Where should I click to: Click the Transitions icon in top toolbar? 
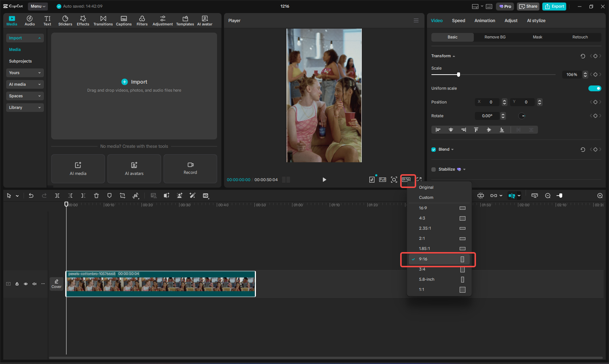click(103, 20)
